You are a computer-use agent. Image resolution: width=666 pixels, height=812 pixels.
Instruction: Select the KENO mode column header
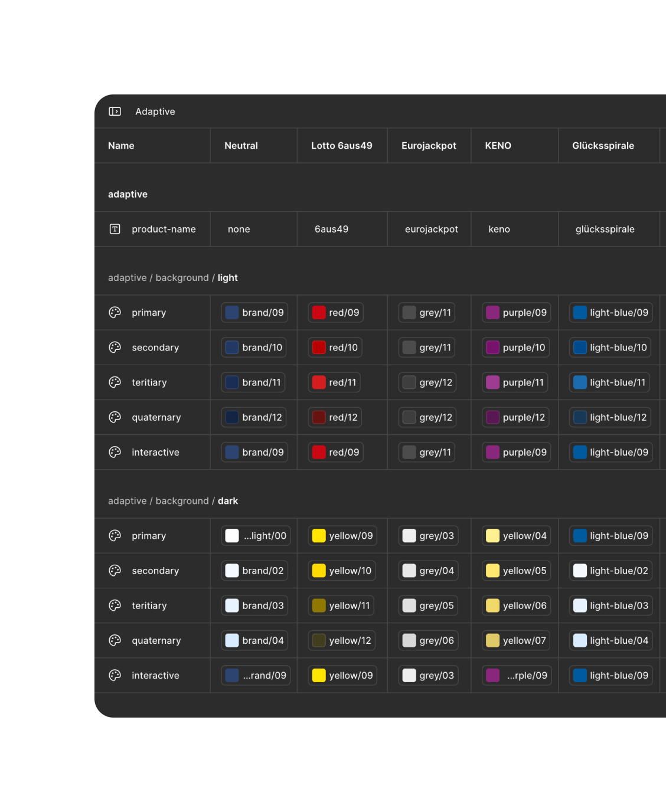pos(498,146)
